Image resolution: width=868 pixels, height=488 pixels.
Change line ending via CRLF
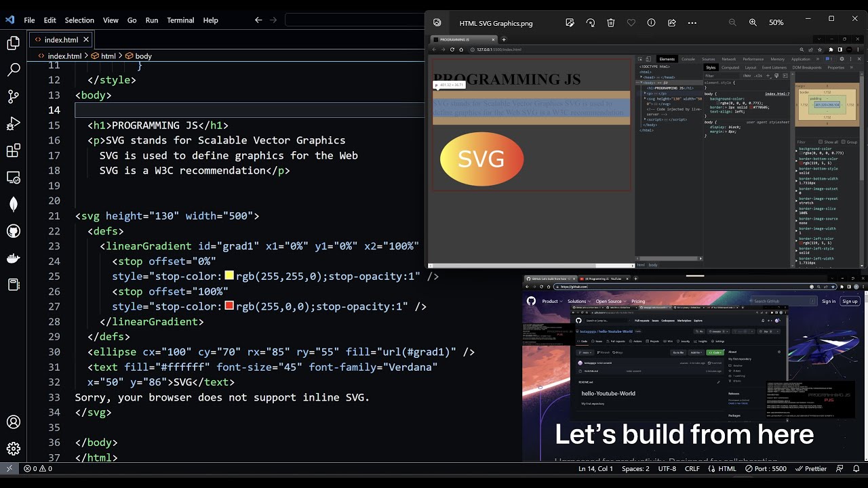(x=692, y=468)
